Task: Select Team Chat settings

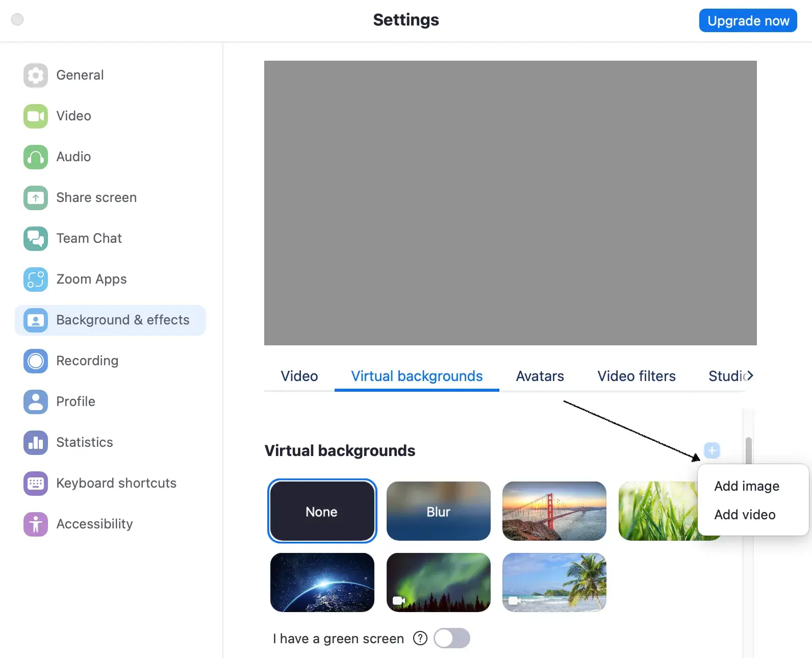Action: [x=110, y=239]
